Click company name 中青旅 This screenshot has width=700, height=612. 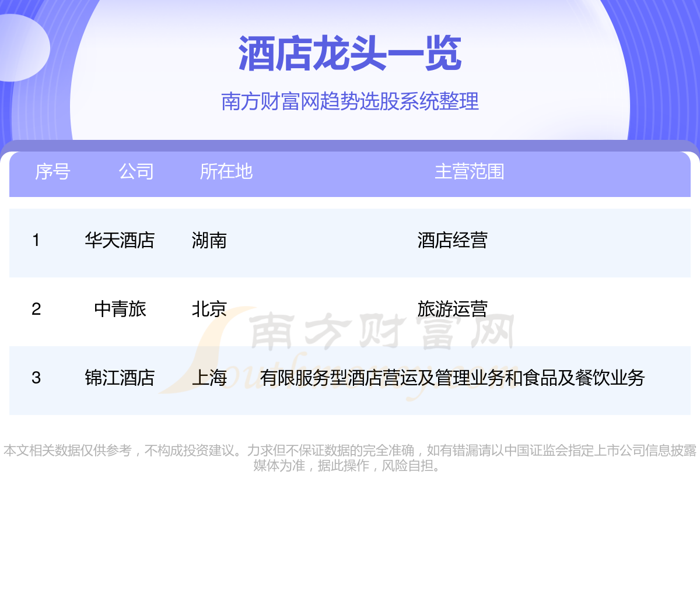coord(120,309)
